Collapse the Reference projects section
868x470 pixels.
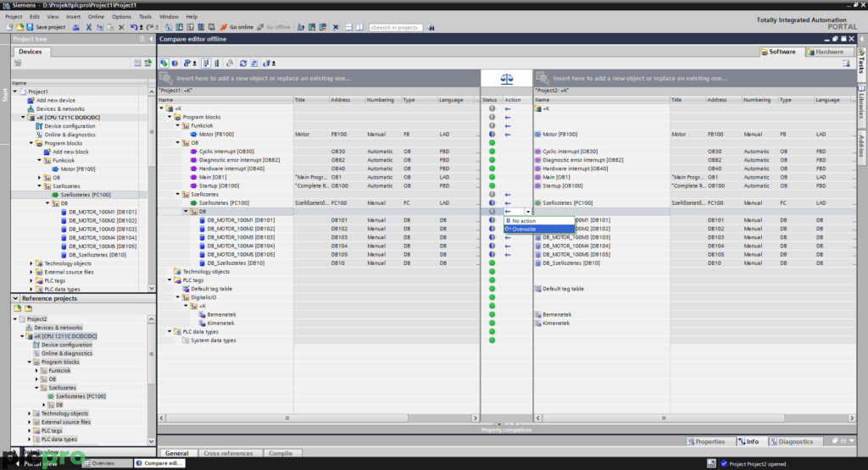click(15, 299)
